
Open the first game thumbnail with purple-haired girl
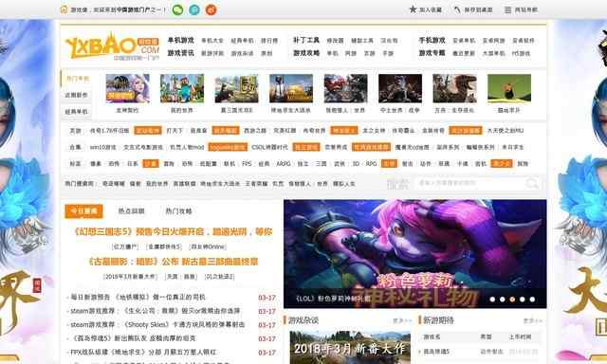127,88
